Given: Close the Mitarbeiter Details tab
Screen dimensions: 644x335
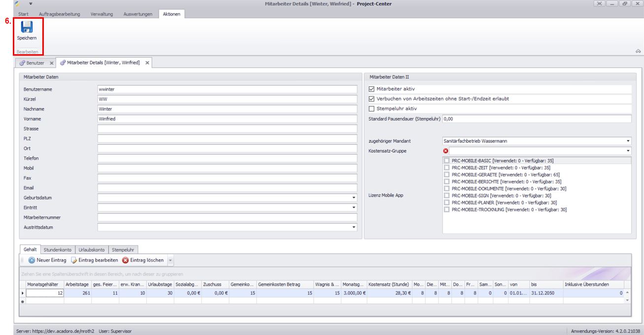Looking at the screenshot, I should (147, 63).
